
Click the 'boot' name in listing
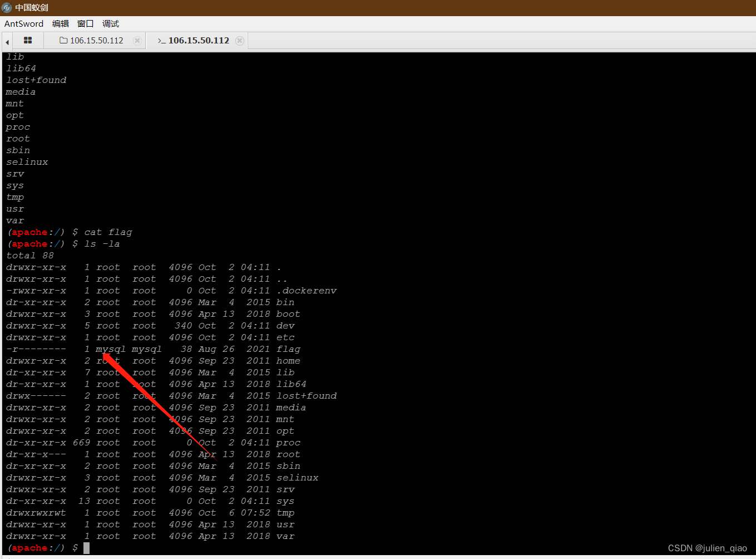(288, 314)
